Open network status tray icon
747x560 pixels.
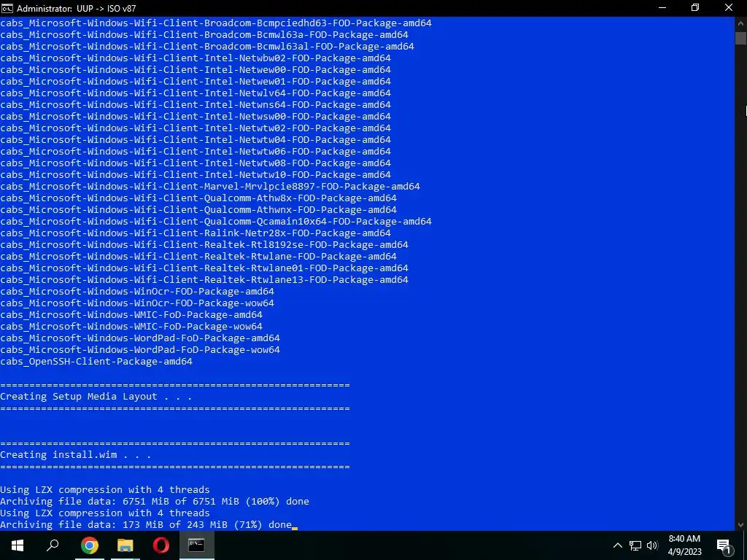(x=635, y=545)
